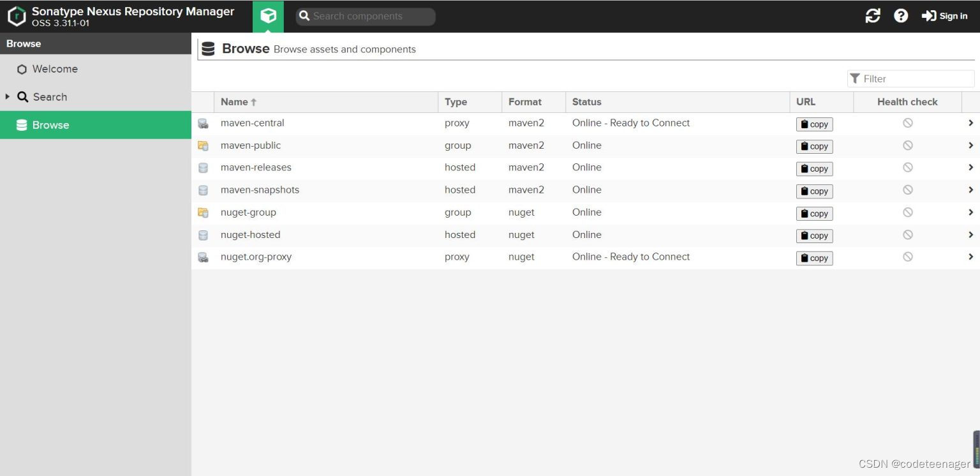
Task: Copy URL for nuget.org-proxy
Action: (814, 258)
